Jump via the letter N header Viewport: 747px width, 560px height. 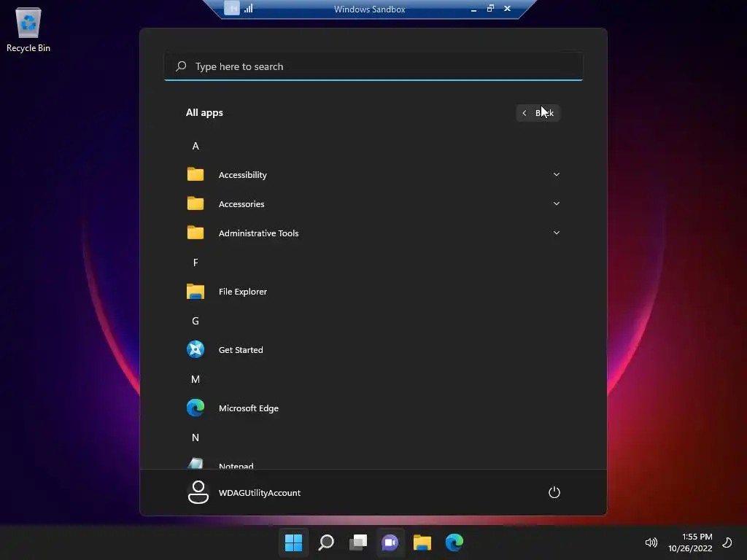[x=196, y=437]
